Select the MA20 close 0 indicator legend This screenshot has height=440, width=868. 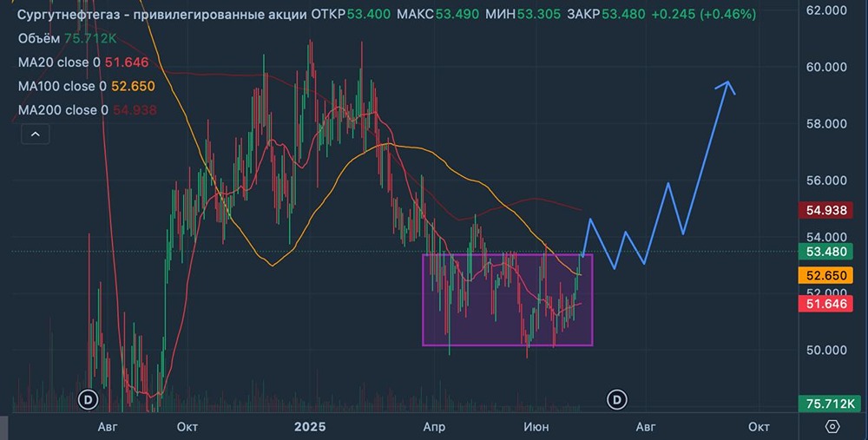[83, 62]
